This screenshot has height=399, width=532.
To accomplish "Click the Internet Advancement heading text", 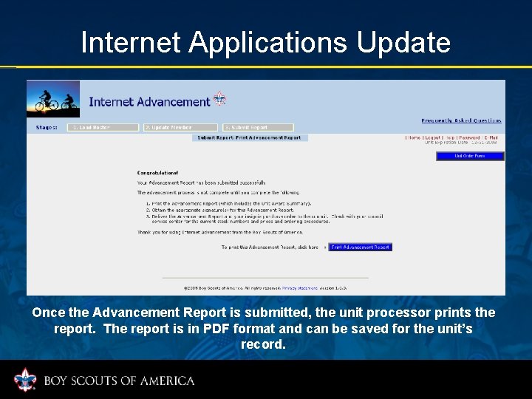I will click(149, 102).
